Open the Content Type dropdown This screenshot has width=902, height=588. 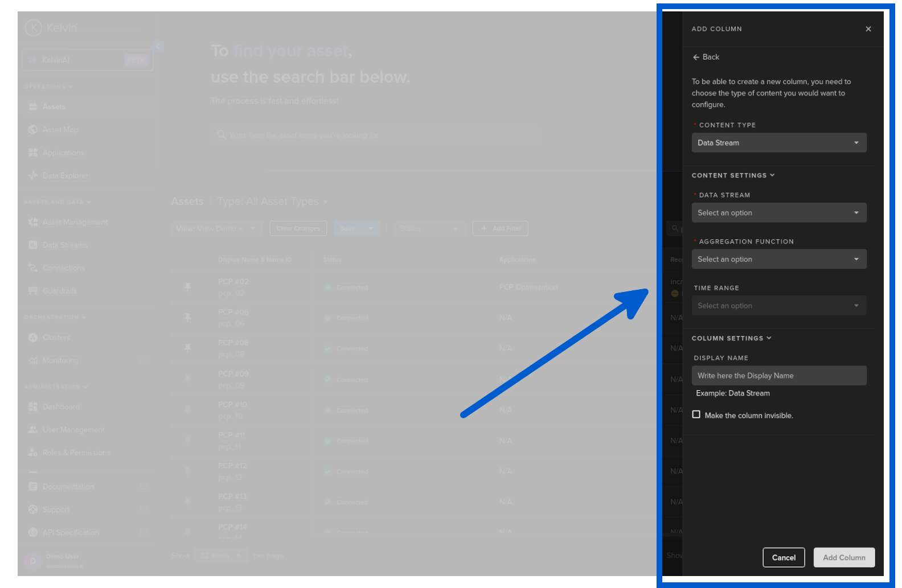778,143
